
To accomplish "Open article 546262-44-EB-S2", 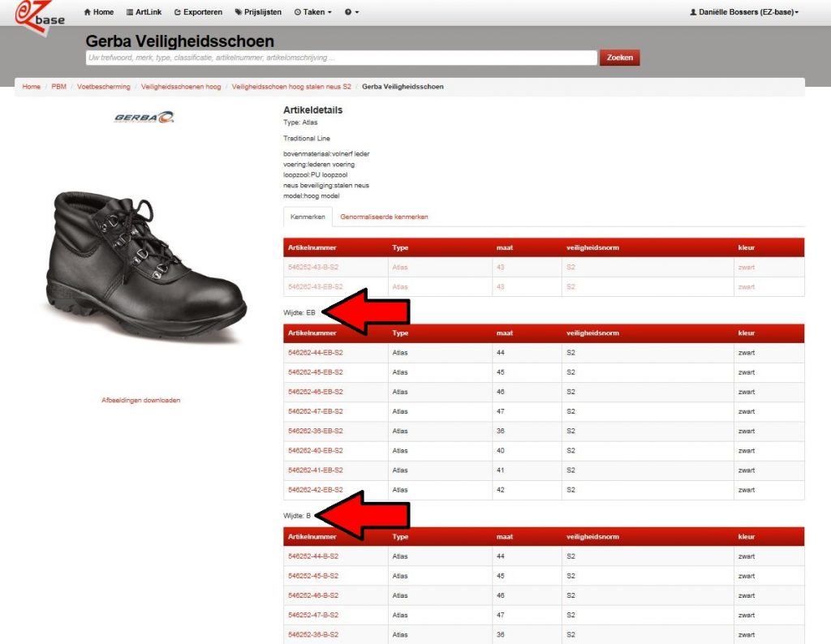I will (x=316, y=353).
